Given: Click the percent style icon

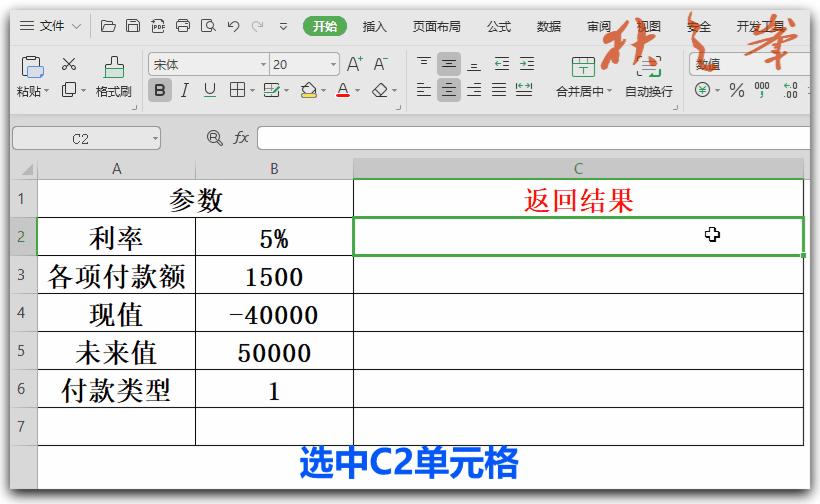Looking at the screenshot, I should 737,90.
